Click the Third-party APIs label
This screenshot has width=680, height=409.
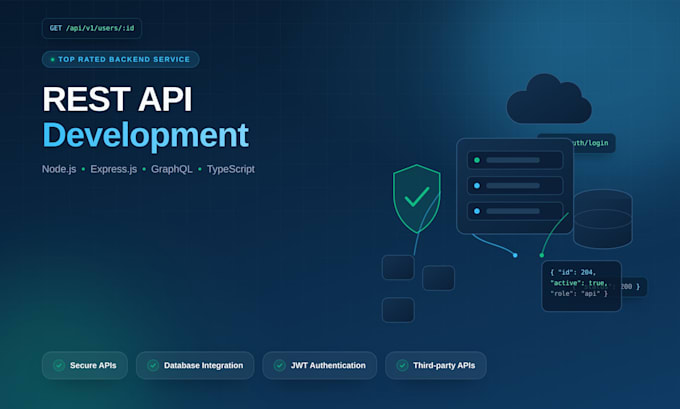click(444, 365)
